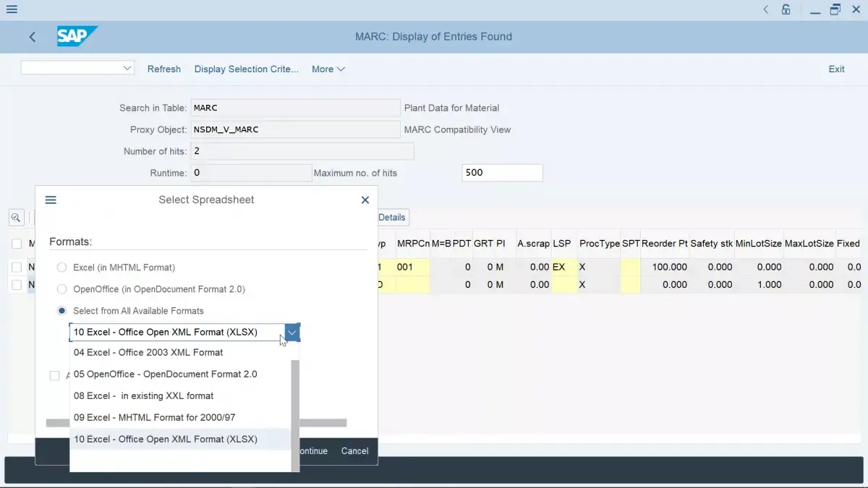Close the Select Spreadsheet dialog with the X
Image resolution: width=868 pixels, height=488 pixels.
coord(365,200)
